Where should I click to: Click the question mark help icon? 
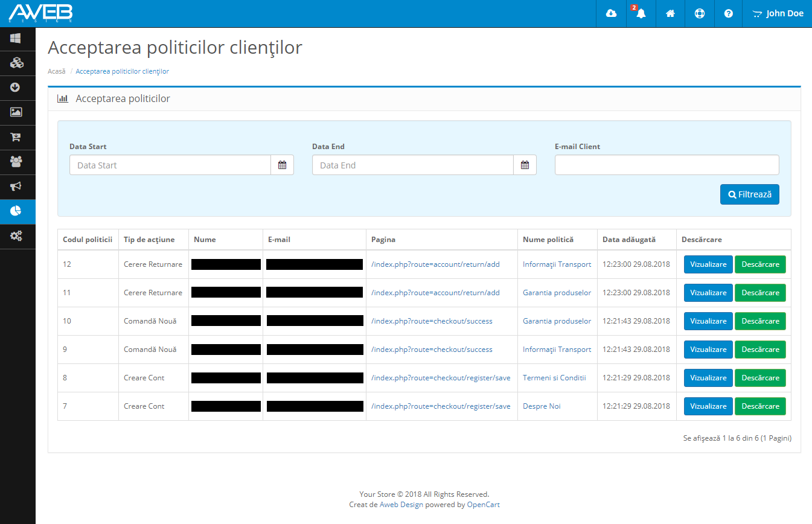point(729,13)
